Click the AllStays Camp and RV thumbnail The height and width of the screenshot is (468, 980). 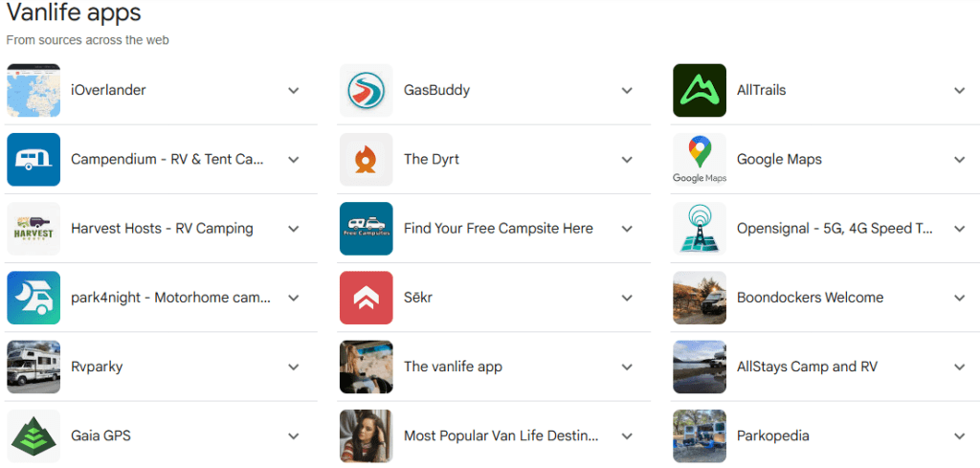[700, 368]
